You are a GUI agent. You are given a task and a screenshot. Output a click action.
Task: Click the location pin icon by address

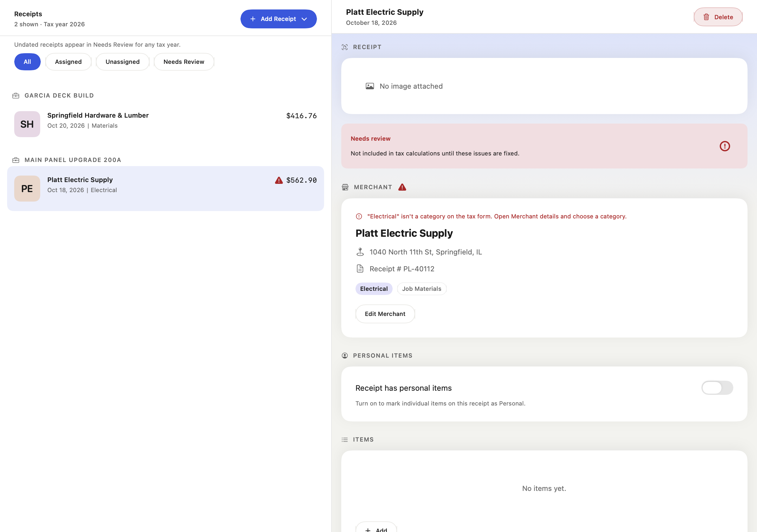click(x=360, y=252)
